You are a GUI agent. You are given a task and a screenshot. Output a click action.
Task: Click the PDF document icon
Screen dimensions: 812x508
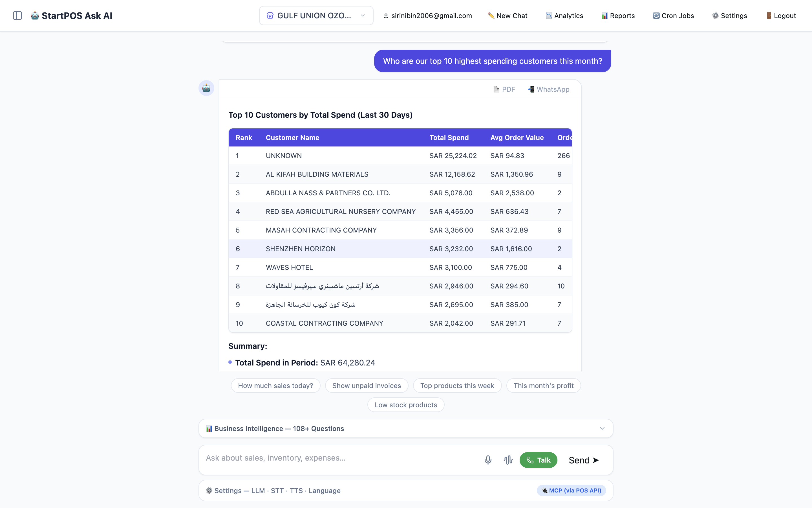click(496, 89)
